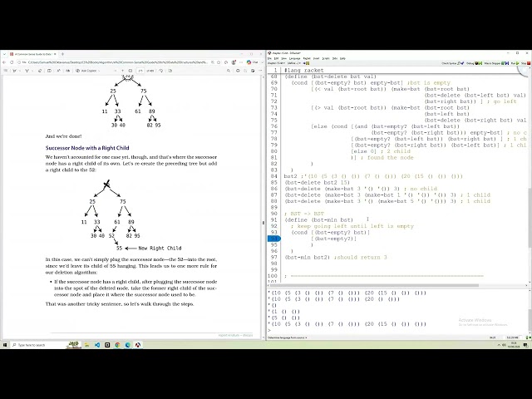This screenshot has height=399, width=532.
Task: Click the PDF print icon
Action: (238, 71)
